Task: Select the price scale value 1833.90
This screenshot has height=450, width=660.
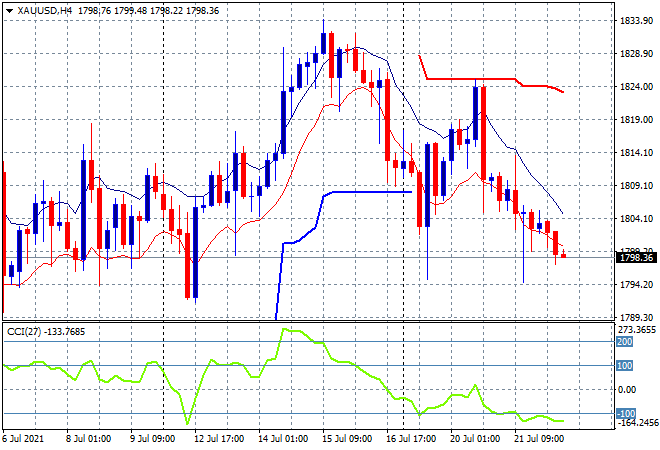Action: 636,21
